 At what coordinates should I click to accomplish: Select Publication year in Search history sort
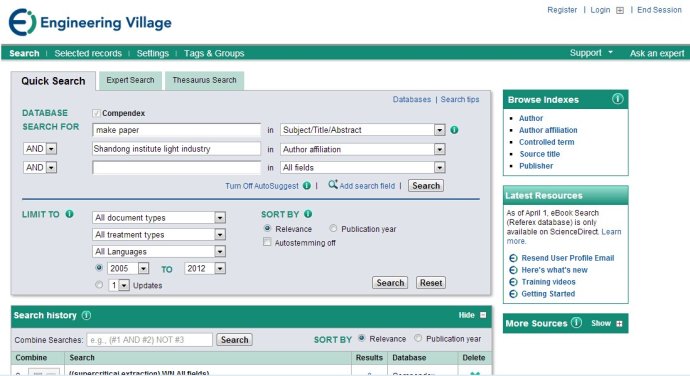pos(418,338)
